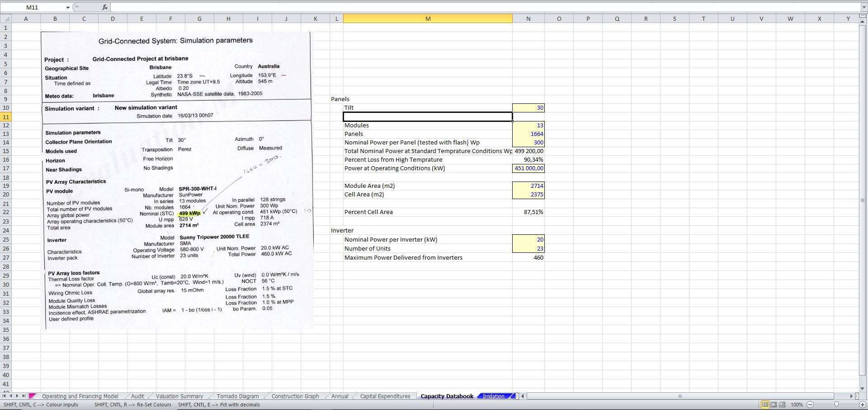
Task: Click the Select All corner triangle
Action: click(x=6, y=19)
